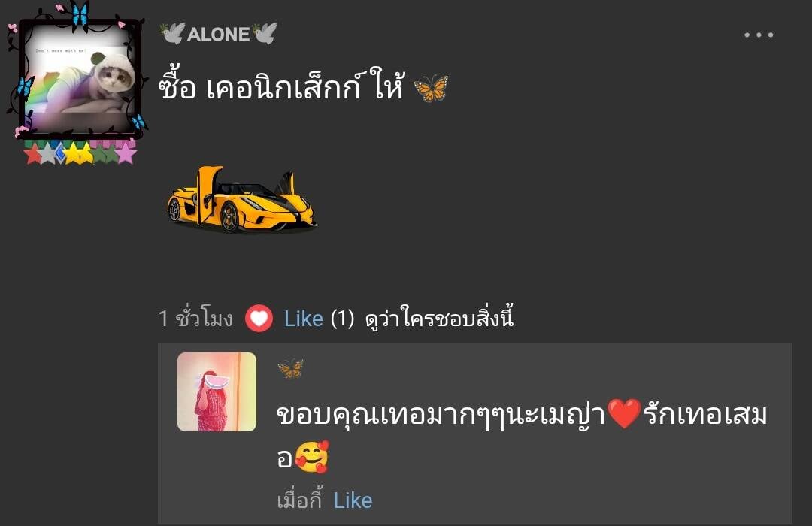Click the red star badge under the avatar
Screen dimensions: 812x526
[x=34, y=154]
